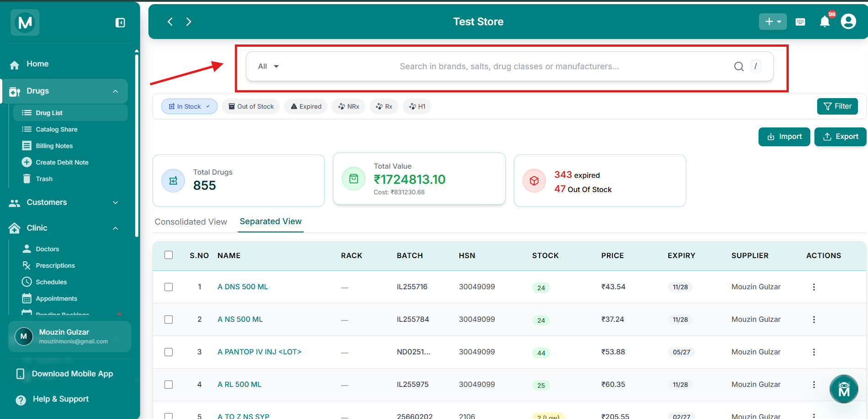The height and width of the screenshot is (419, 868).
Task: Open the In Stock filter dropdown
Action: click(189, 106)
